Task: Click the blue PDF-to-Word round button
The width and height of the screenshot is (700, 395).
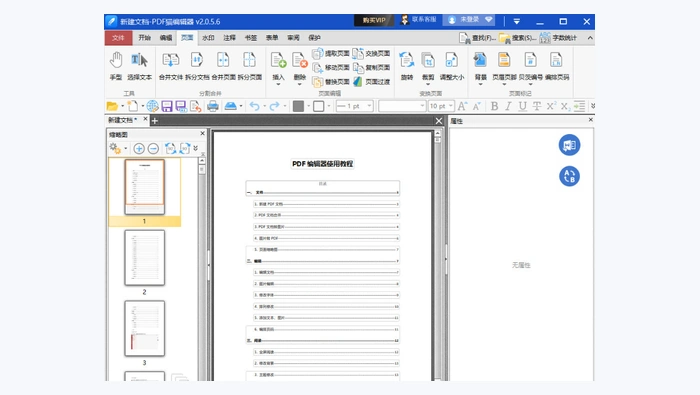Action: (x=569, y=145)
